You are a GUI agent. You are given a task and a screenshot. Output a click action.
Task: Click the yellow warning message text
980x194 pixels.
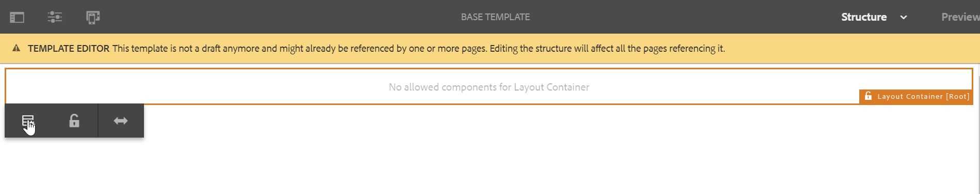(419, 48)
